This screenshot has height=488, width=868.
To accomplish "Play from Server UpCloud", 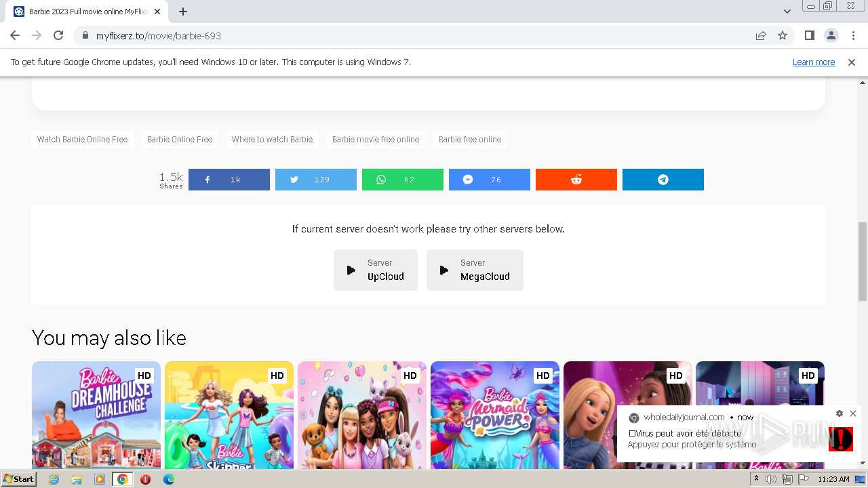I will (376, 270).
